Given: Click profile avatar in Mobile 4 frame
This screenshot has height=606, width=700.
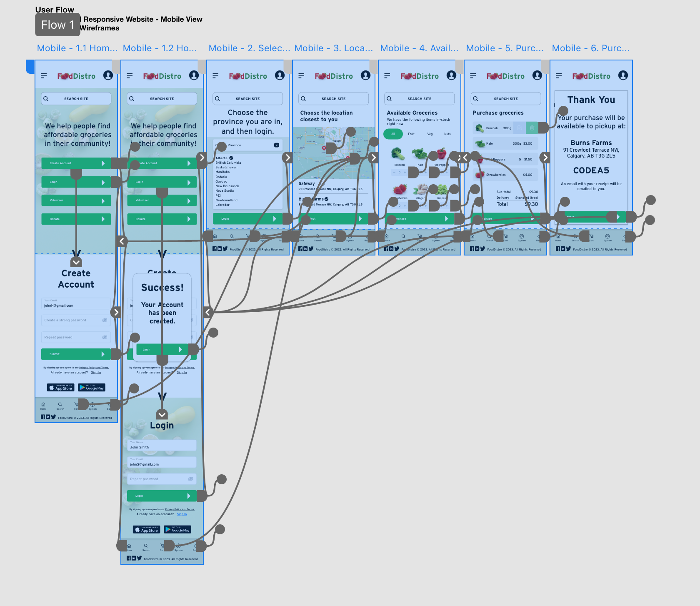Looking at the screenshot, I should pyautogui.click(x=451, y=75).
